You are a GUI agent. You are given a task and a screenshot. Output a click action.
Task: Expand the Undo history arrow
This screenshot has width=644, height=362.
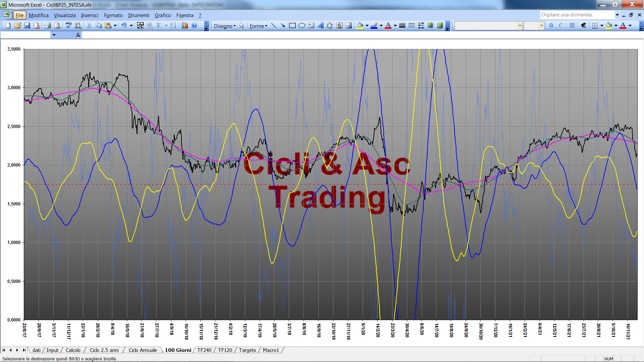click(x=131, y=25)
